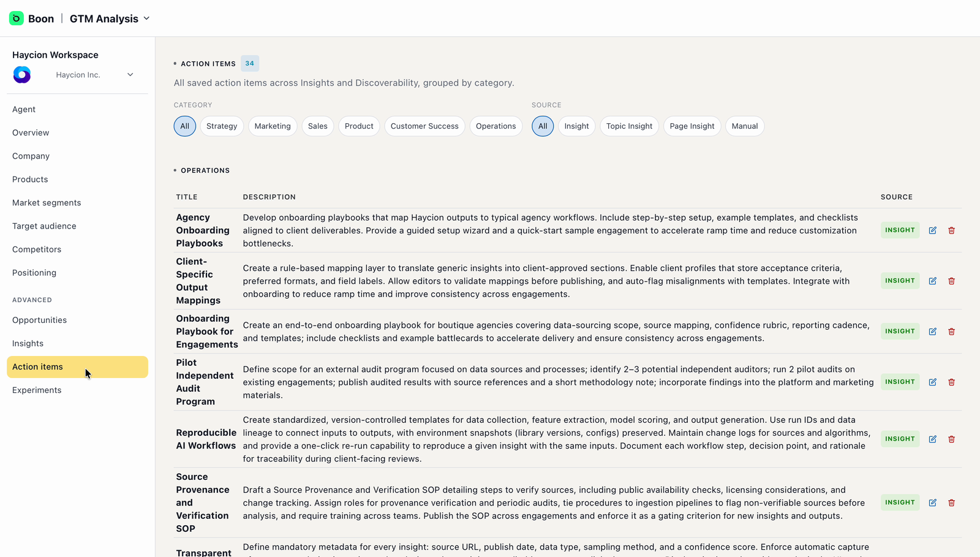
Task: Delete the Agency Onboarding Playbooks item
Action: pos(951,230)
